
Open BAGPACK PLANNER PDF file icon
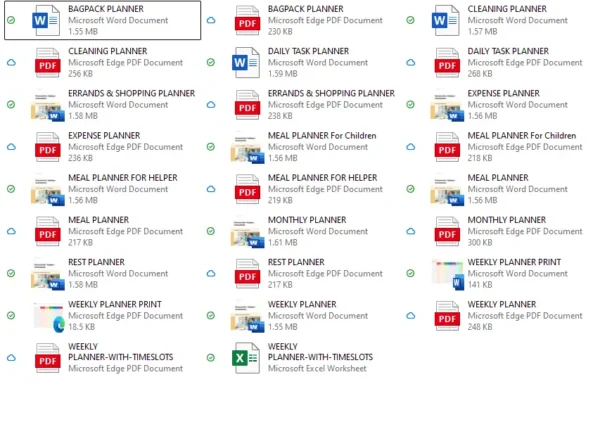tap(248, 20)
